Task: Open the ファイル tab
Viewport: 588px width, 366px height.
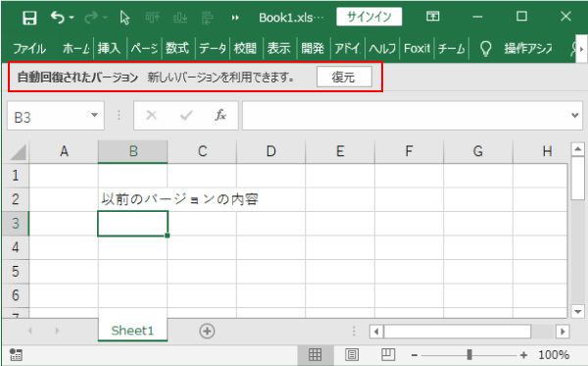Action: click(x=29, y=48)
